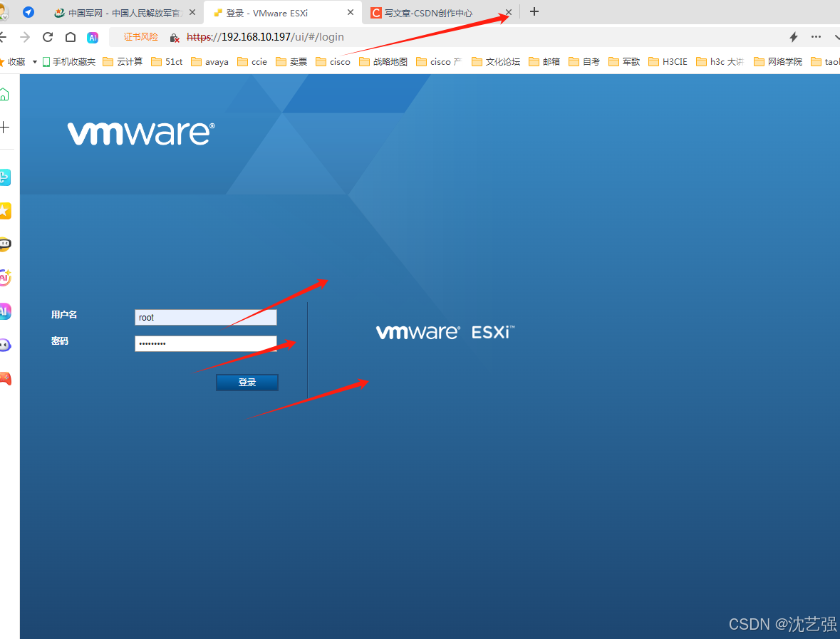The image size is (840, 639).
Task: Open the cisco bookmark folder
Action: [x=333, y=62]
